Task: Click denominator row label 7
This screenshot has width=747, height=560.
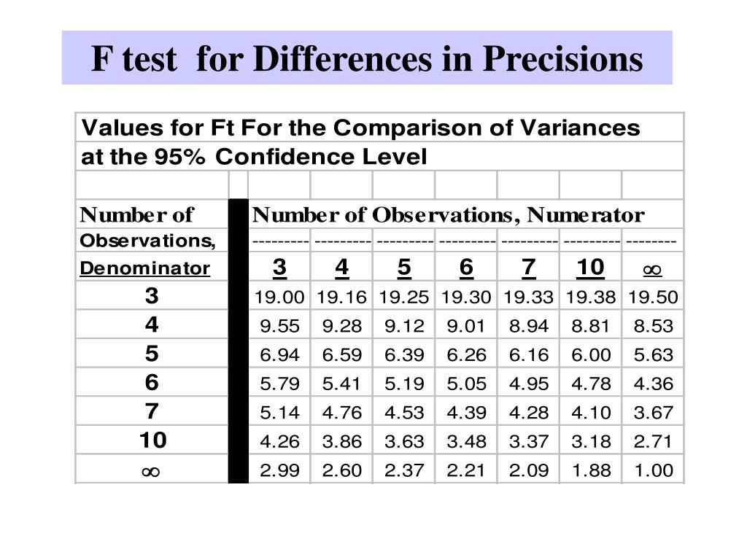Action: point(152,411)
